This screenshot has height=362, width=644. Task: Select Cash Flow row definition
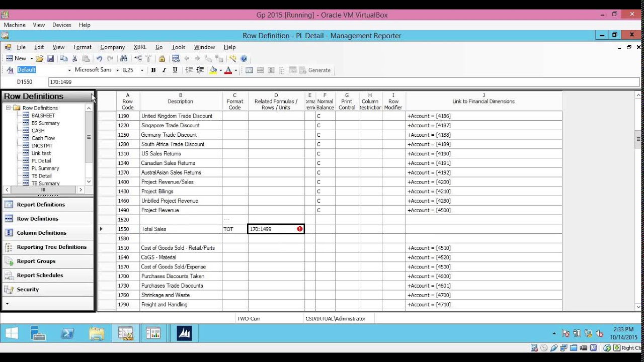[43, 138]
